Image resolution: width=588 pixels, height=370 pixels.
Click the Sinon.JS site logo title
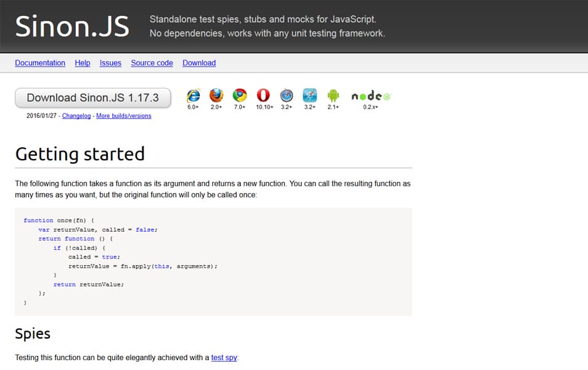coord(72,27)
